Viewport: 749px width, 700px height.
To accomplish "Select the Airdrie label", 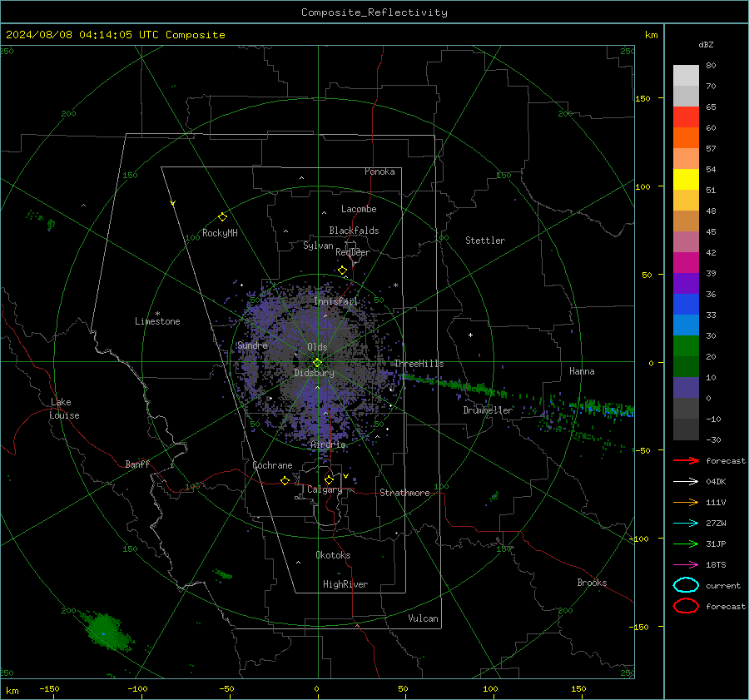I will pyautogui.click(x=328, y=444).
